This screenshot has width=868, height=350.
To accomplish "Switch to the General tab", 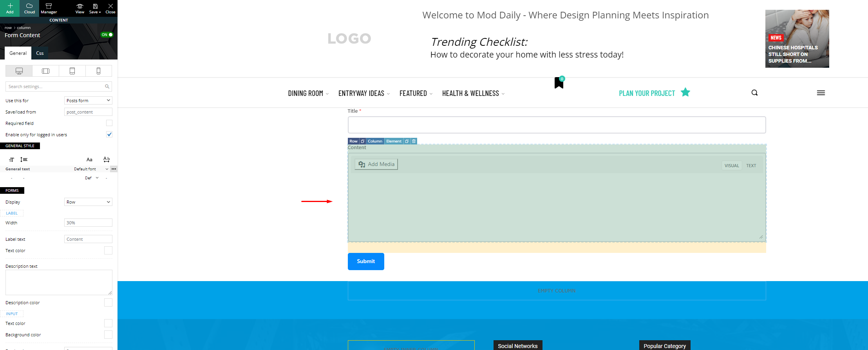I will (x=18, y=53).
